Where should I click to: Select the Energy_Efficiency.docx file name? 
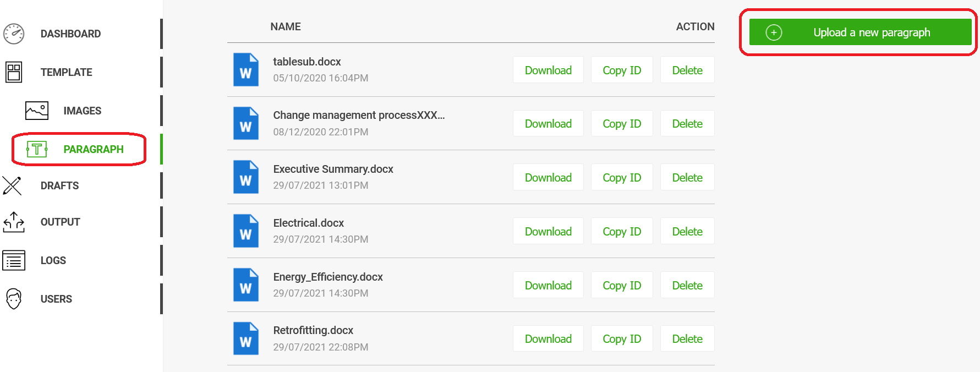pyautogui.click(x=328, y=277)
